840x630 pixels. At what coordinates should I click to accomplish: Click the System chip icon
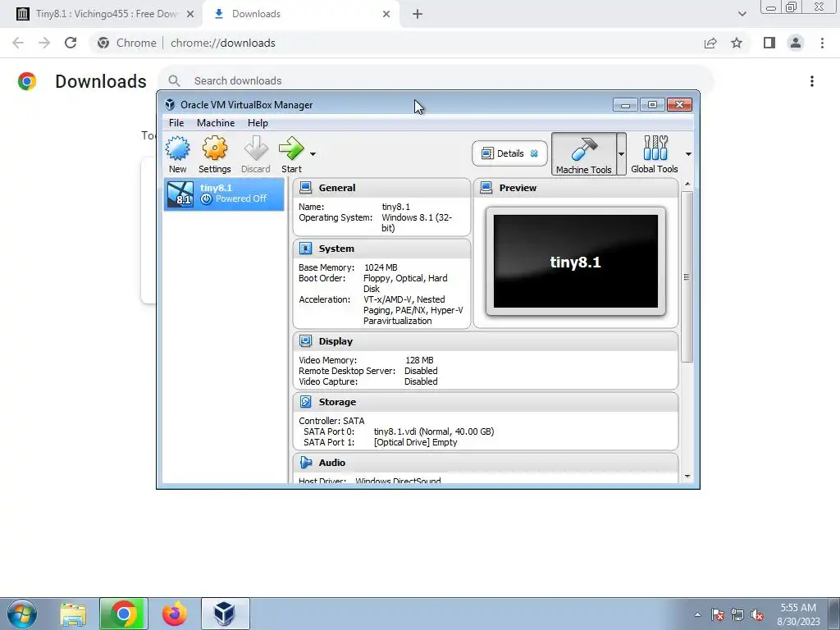click(x=305, y=249)
